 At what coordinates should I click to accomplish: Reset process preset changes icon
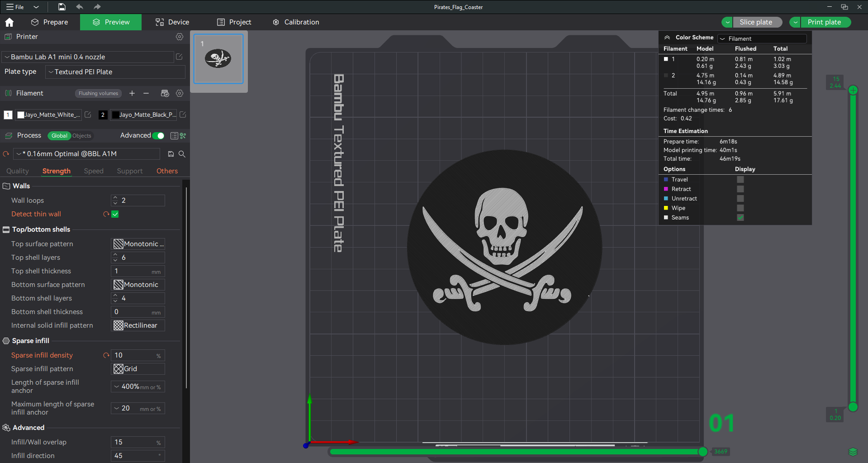(x=6, y=154)
